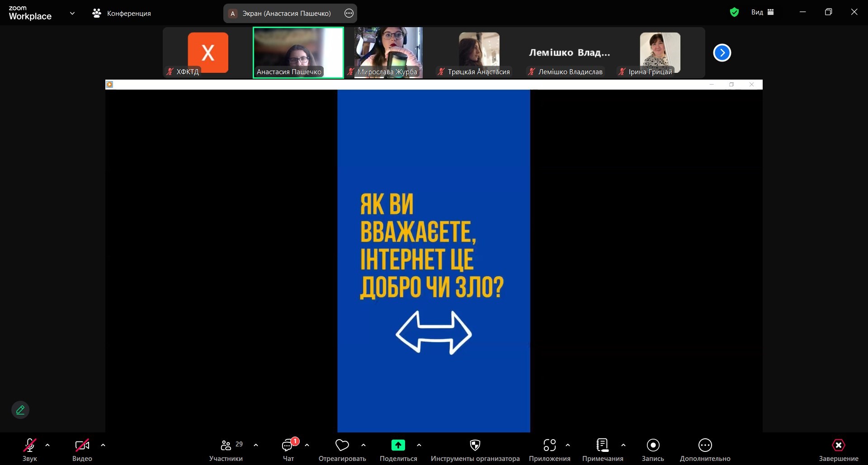
Task: Click the Конференция meeting info button
Action: point(122,14)
